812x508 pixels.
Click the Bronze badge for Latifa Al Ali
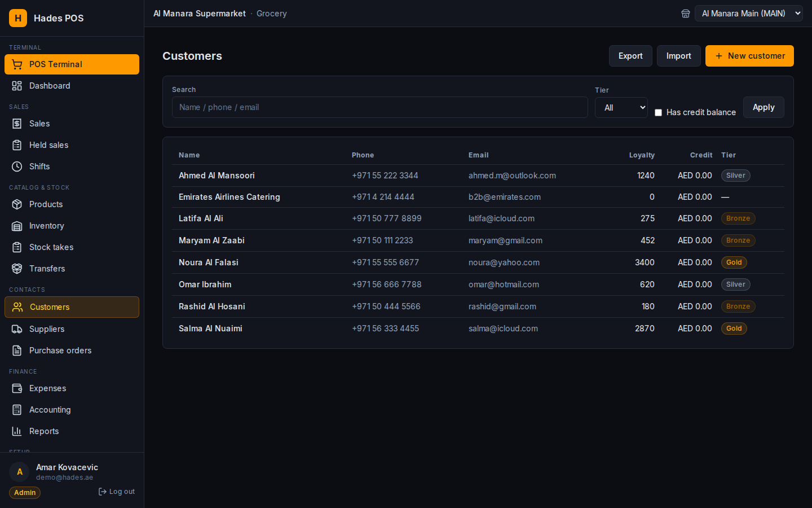(x=738, y=218)
